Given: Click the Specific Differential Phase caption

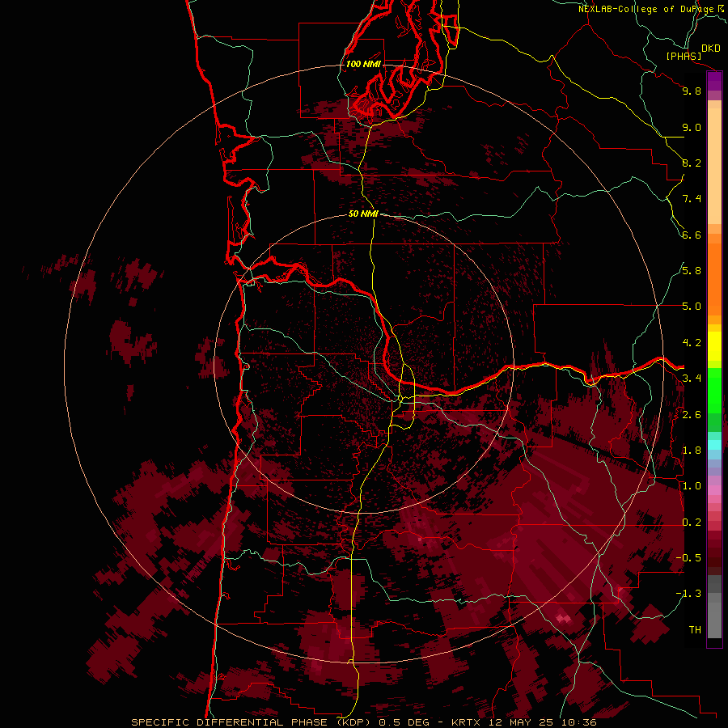Looking at the screenshot, I should point(363,722).
